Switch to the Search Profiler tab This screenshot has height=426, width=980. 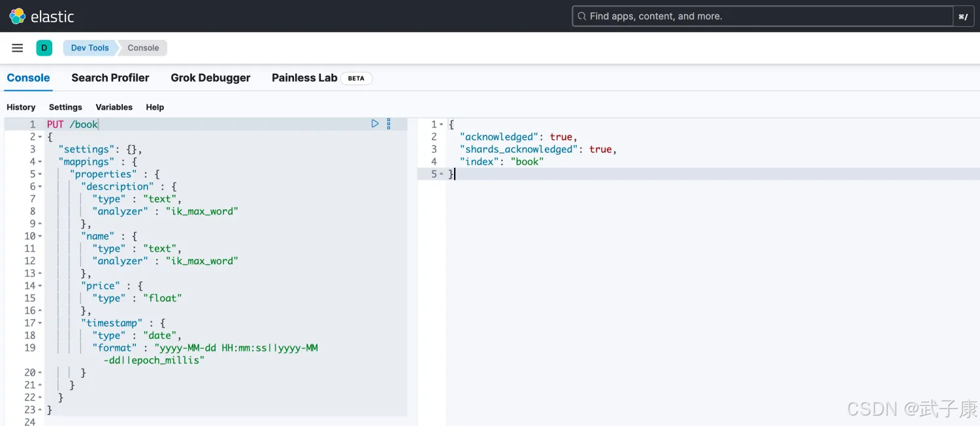(x=110, y=78)
